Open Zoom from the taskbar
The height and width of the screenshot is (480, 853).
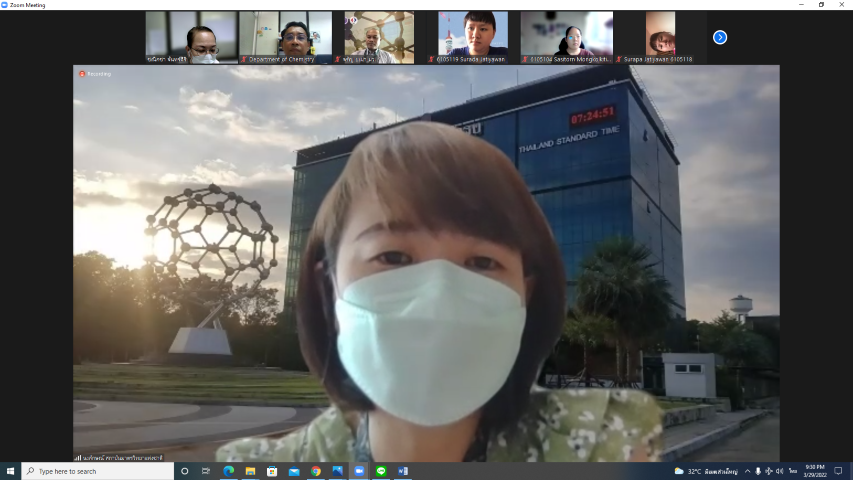point(359,471)
